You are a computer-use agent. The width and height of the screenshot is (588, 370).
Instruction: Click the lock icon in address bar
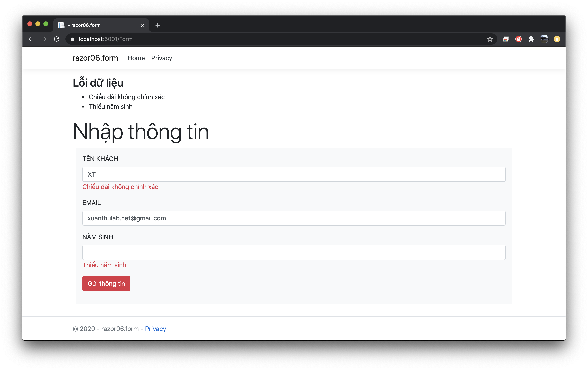click(x=73, y=39)
